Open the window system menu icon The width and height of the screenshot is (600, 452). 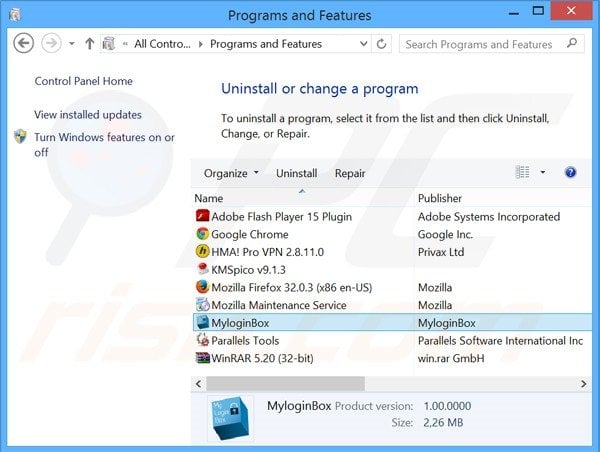click(x=15, y=15)
